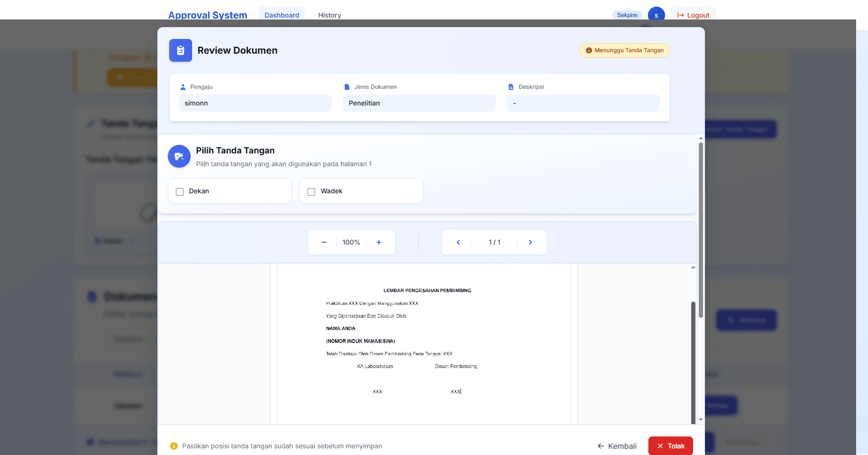This screenshot has width=868, height=455.
Task: Click the person icon next to Pengaju
Action: point(183,86)
